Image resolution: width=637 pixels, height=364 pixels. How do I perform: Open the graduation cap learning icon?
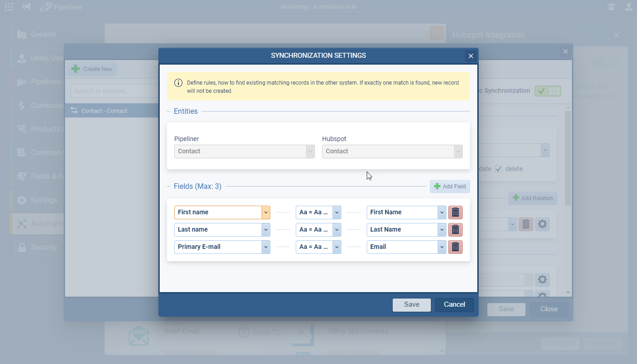611,7
